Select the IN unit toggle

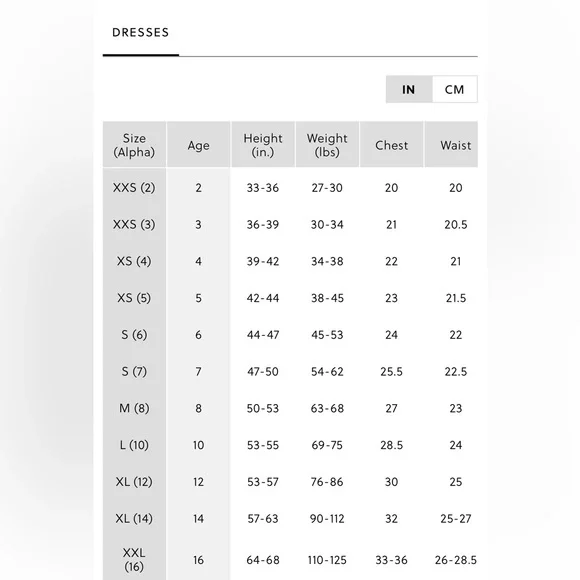pyautogui.click(x=409, y=89)
